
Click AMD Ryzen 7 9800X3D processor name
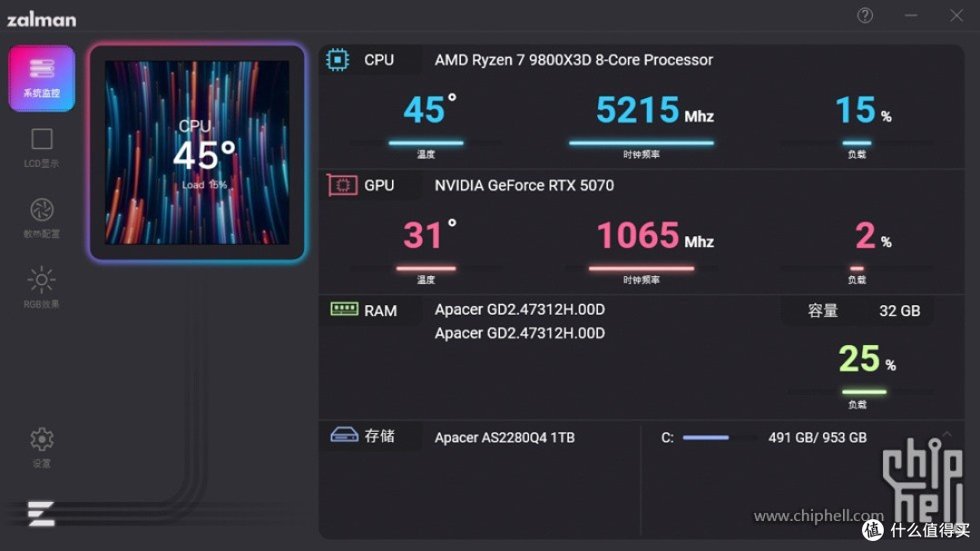(x=573, y=60)
